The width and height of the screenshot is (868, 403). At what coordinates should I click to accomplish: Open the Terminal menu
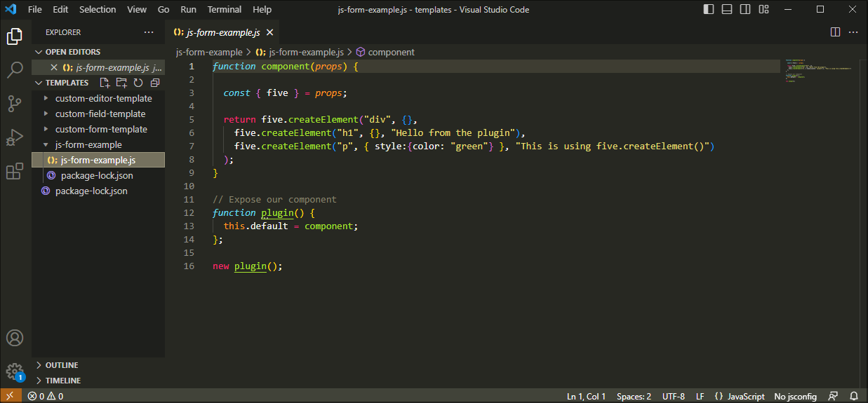pyautogui.click(x=225, y=10)
